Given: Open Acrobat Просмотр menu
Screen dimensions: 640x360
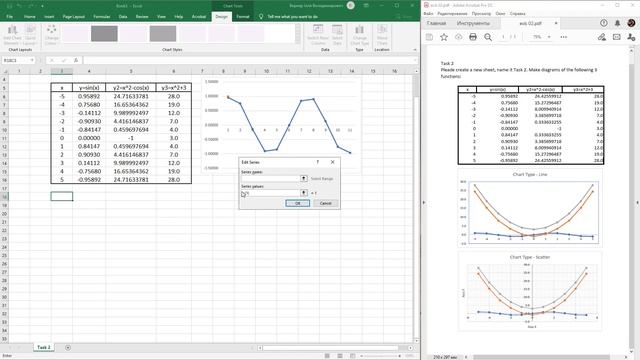Looking at the screenshot, I should point(481,13).
